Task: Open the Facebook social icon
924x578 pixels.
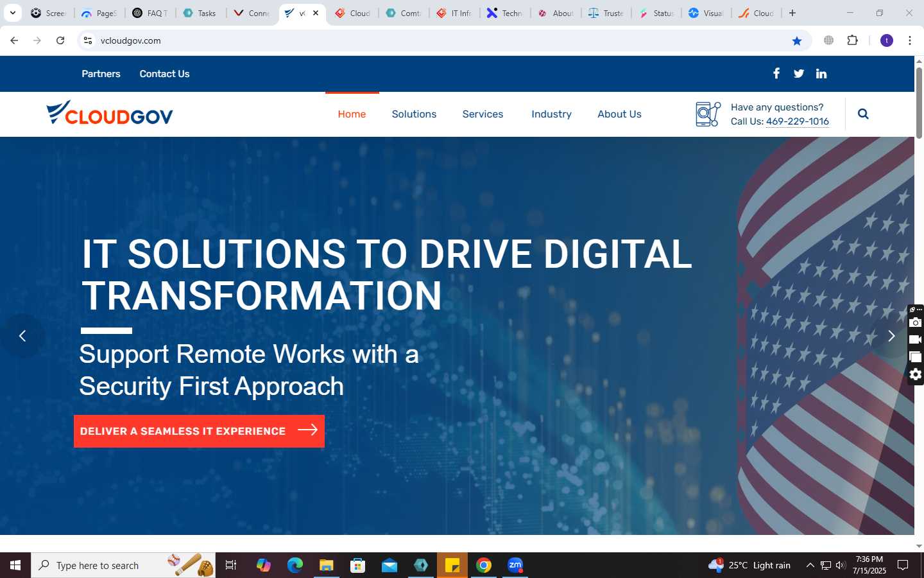Action: coord(776,73)
